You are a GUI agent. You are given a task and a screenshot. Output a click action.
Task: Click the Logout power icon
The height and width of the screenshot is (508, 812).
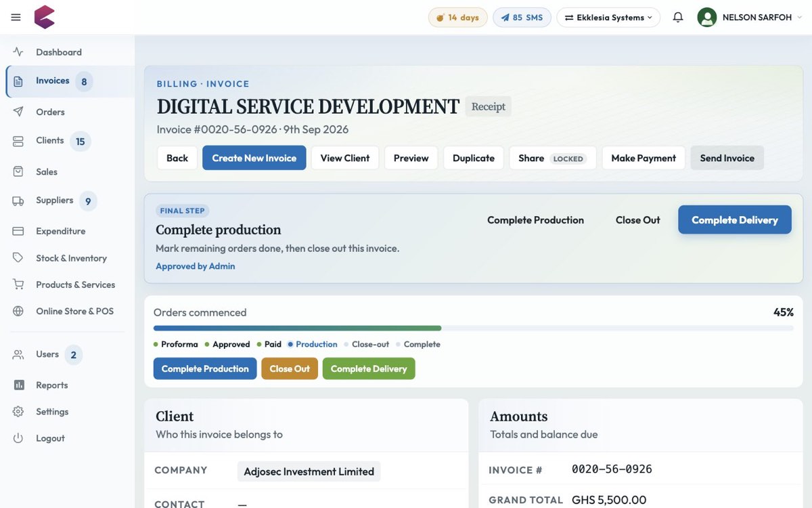tap(18, 438)
